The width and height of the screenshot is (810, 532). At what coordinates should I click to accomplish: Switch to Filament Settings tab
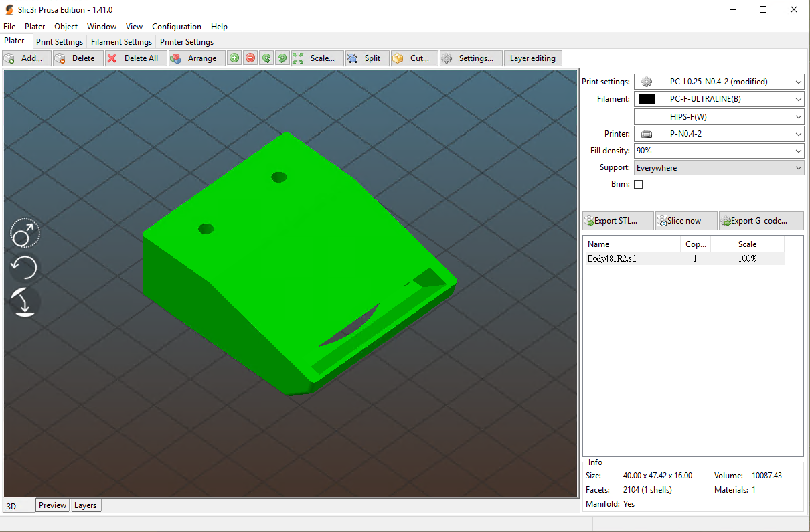(122, 42)
